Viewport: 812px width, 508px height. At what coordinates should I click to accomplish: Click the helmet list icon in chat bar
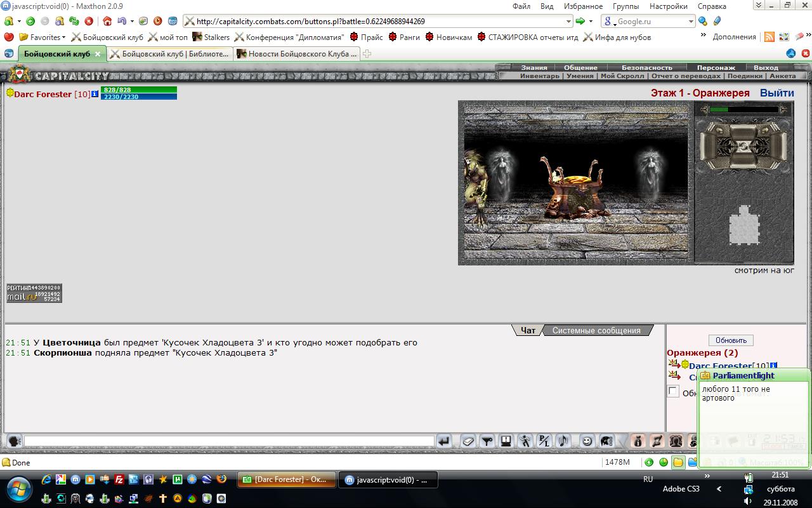pyautogui.click(x=606, y=441)
